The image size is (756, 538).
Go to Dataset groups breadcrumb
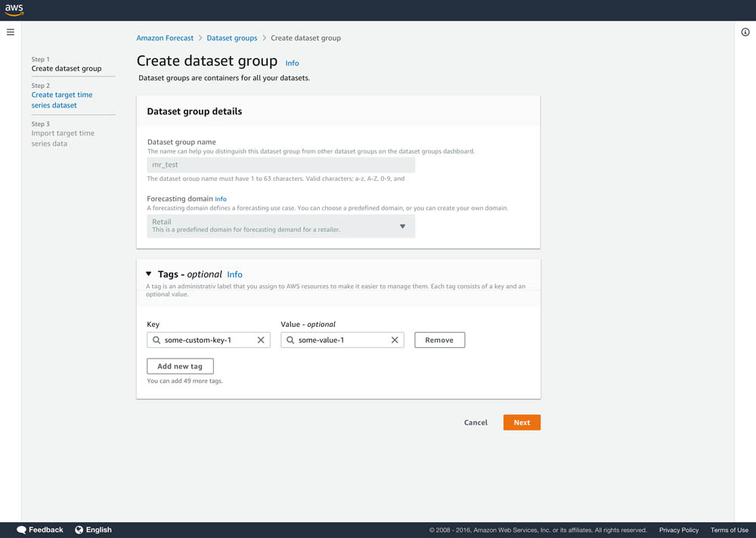click(232, 38)
